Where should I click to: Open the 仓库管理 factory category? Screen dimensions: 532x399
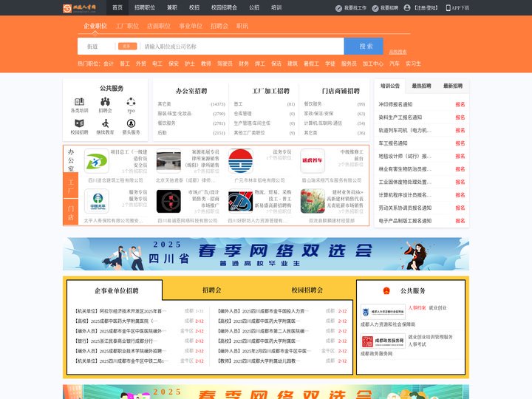pos(242,114)
